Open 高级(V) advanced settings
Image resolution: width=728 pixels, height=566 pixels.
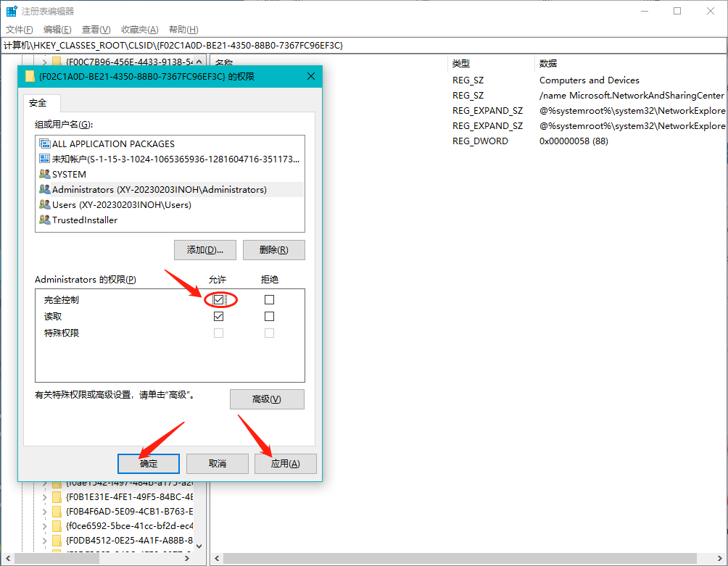[x=267, y=399]
